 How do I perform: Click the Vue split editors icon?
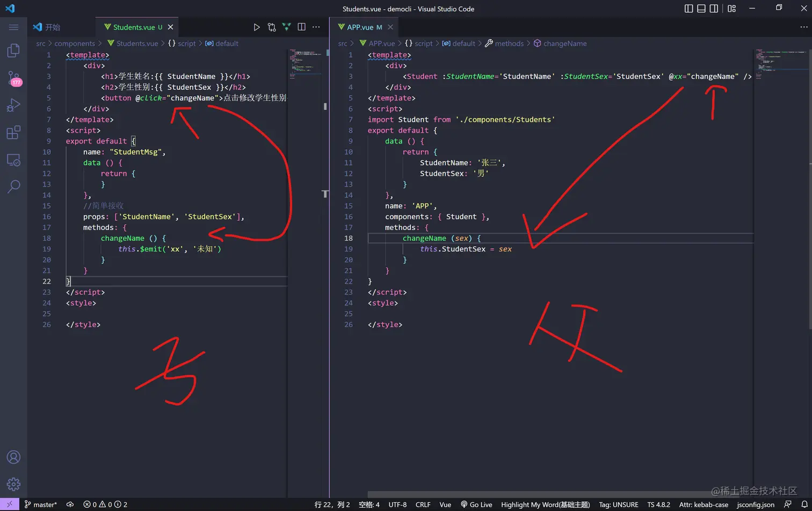pos(286,27)
